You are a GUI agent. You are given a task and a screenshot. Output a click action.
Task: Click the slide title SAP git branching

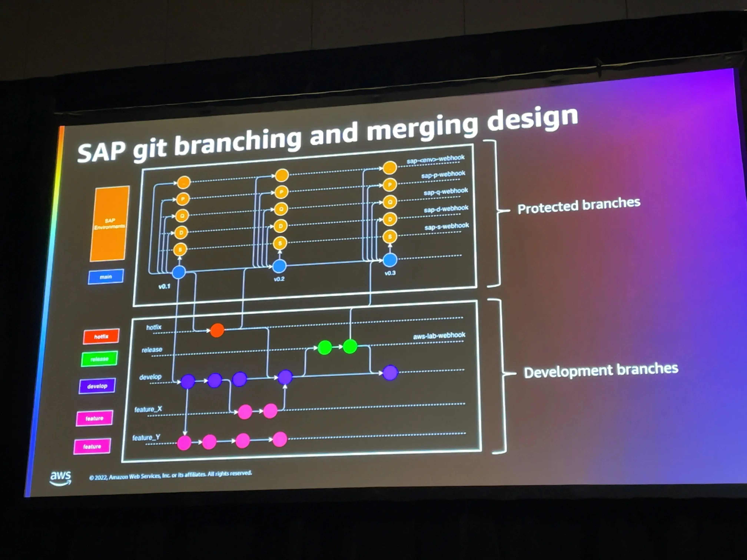pyautogui.click(x=328, y=135)
